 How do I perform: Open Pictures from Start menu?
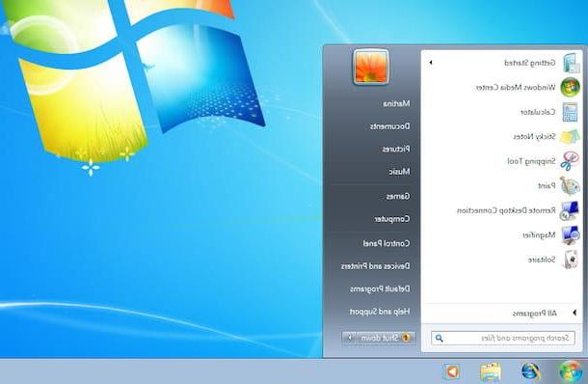pyautogui.click(x=396, y=150)
